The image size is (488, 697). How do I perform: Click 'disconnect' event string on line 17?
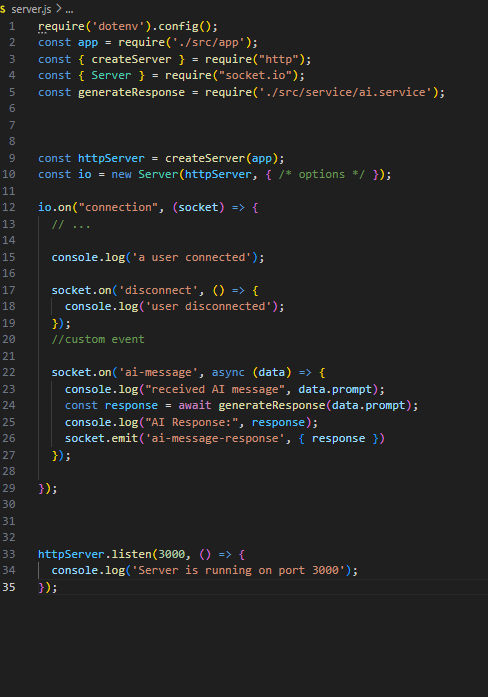(158, 290)
